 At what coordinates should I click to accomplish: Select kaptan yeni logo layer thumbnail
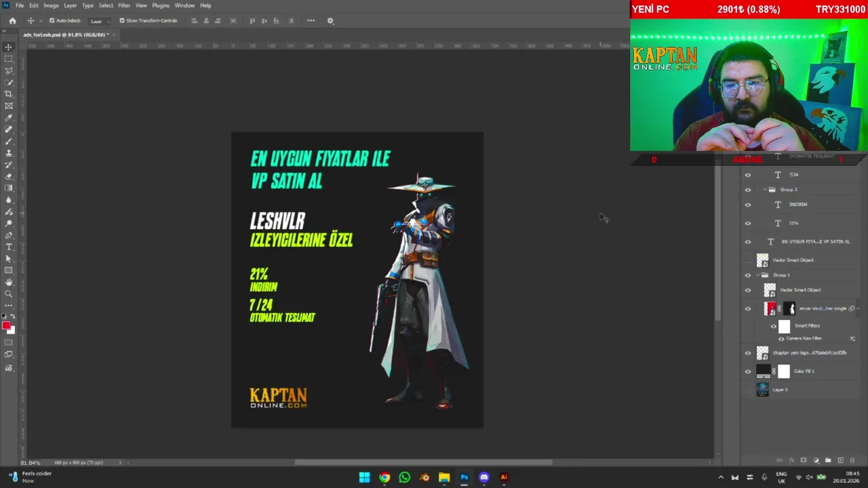(x=763, y=352)
